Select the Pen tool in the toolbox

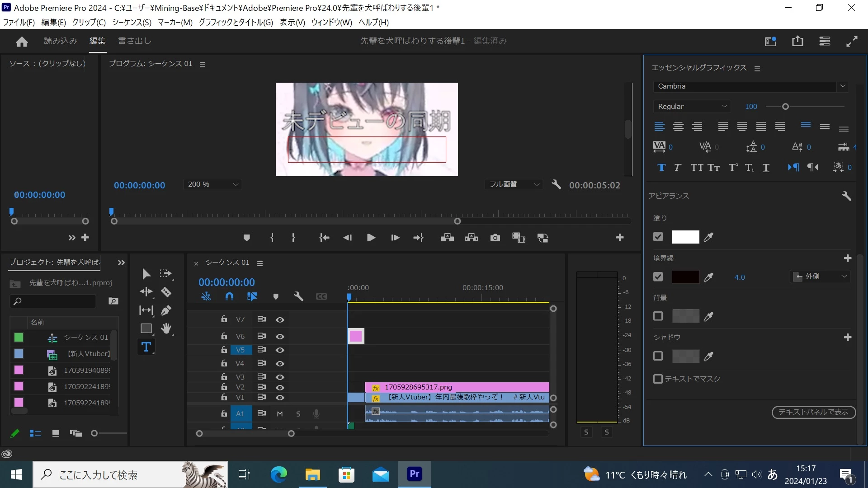166,310
